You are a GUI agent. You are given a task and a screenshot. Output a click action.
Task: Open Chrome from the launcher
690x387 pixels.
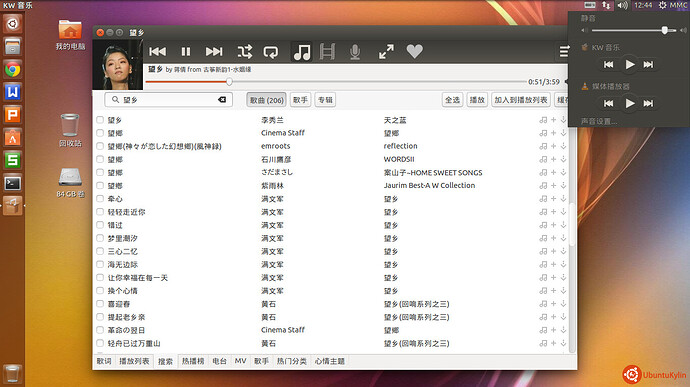[x=12, y=70]
